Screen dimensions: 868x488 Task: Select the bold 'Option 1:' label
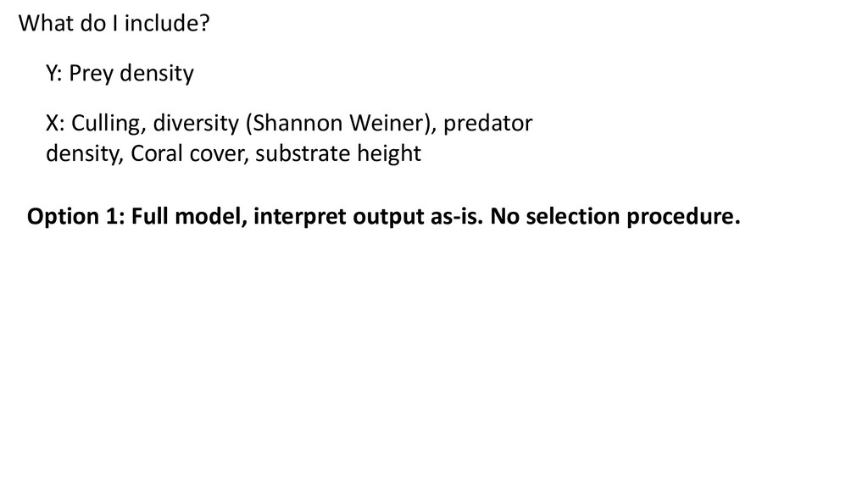point(76,216)
